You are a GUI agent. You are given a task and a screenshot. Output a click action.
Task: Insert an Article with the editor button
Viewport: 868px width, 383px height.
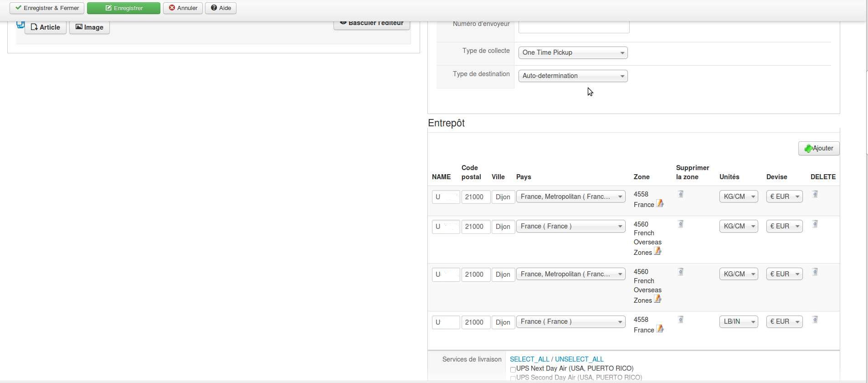(46, 27)
